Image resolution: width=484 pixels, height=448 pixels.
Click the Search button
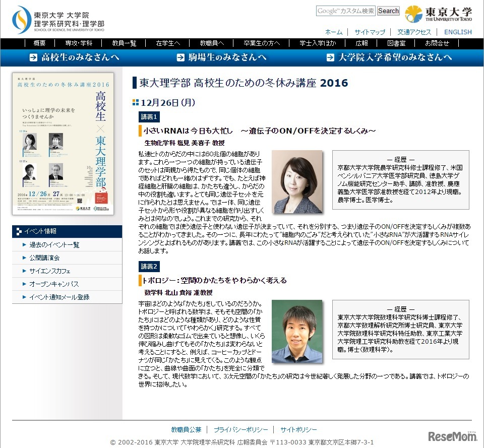coord(388,11)
